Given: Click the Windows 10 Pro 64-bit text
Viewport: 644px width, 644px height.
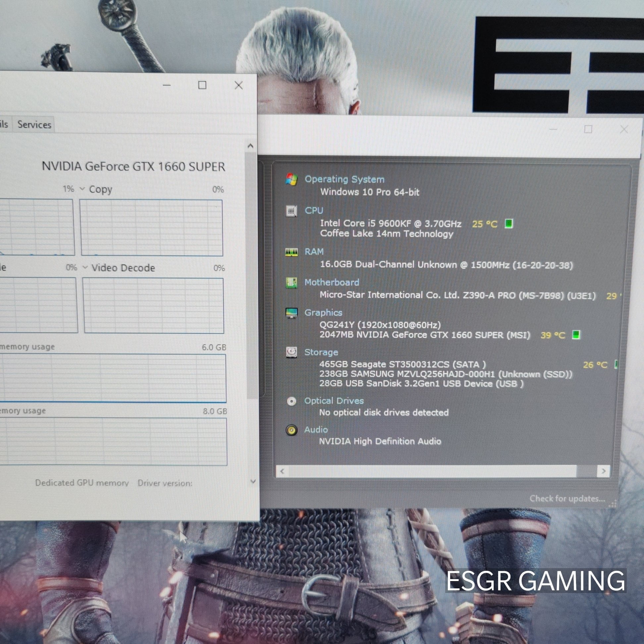Looking at the screenshot, I should pyautogui.click(x=370, y=192).
